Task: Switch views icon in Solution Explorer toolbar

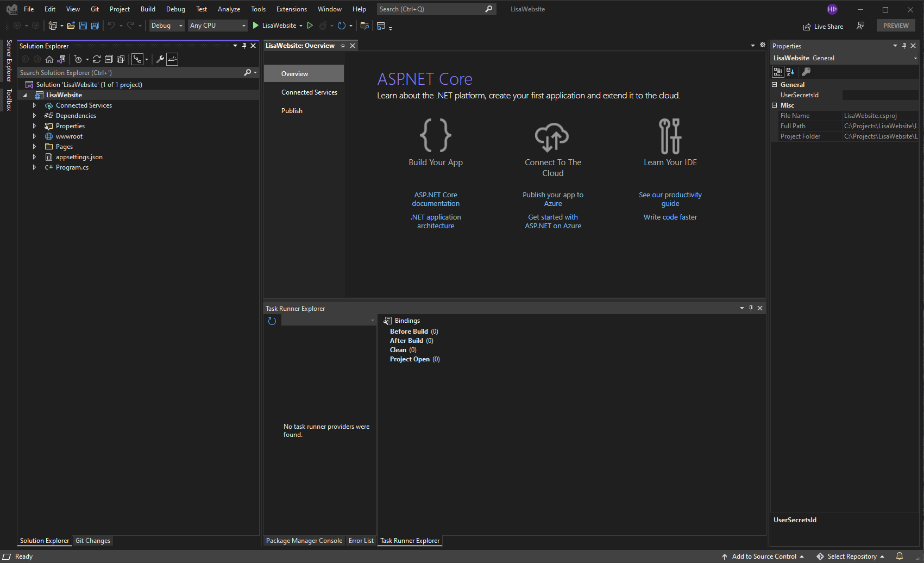Action: click(61, 59)
